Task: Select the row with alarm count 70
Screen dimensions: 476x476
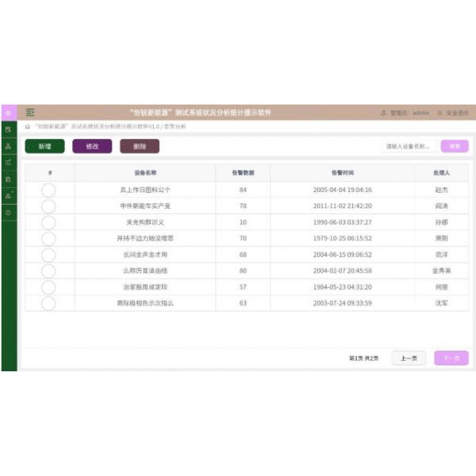Action: point(48,239)
